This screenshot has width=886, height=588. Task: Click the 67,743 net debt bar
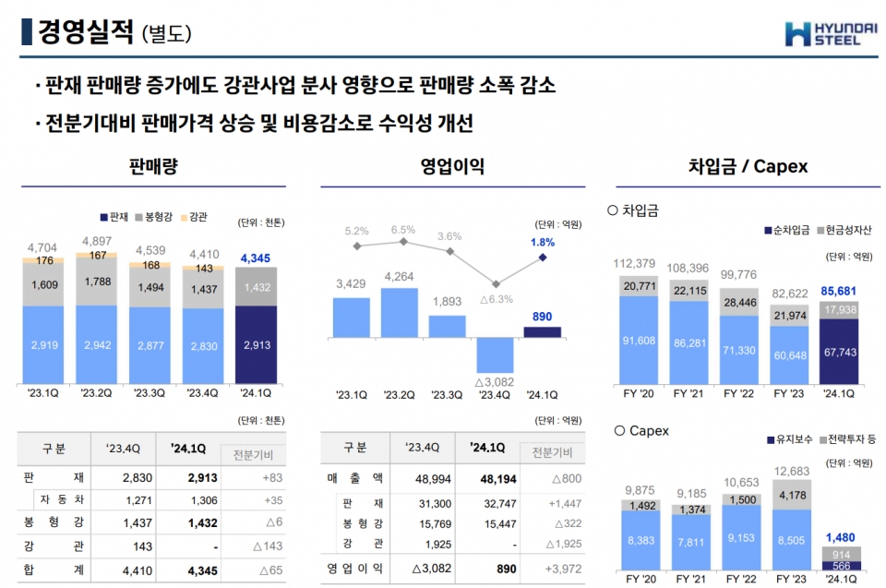(838, 351)
